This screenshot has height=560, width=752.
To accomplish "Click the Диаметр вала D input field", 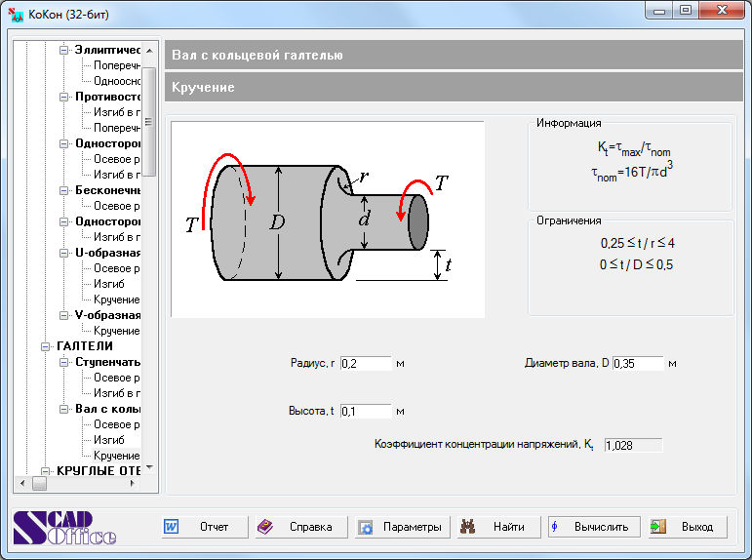I will pyautogui.click(x=637, y=364).
